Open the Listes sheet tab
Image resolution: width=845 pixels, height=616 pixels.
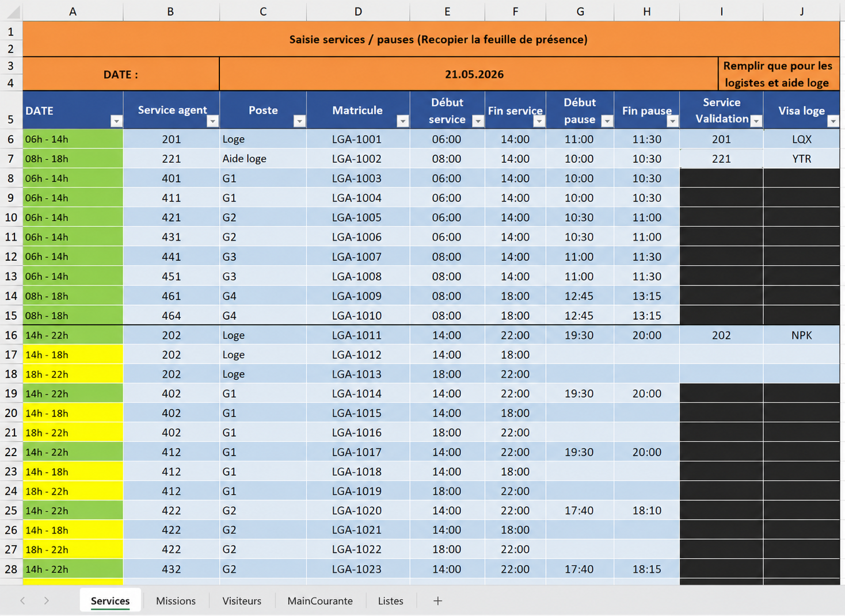(390, 600)
